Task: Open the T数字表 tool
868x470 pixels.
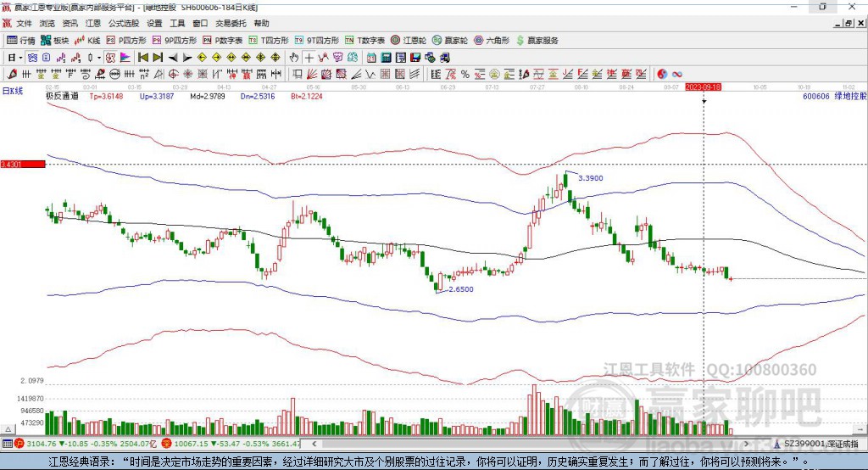Action: (x=364, y=41)
